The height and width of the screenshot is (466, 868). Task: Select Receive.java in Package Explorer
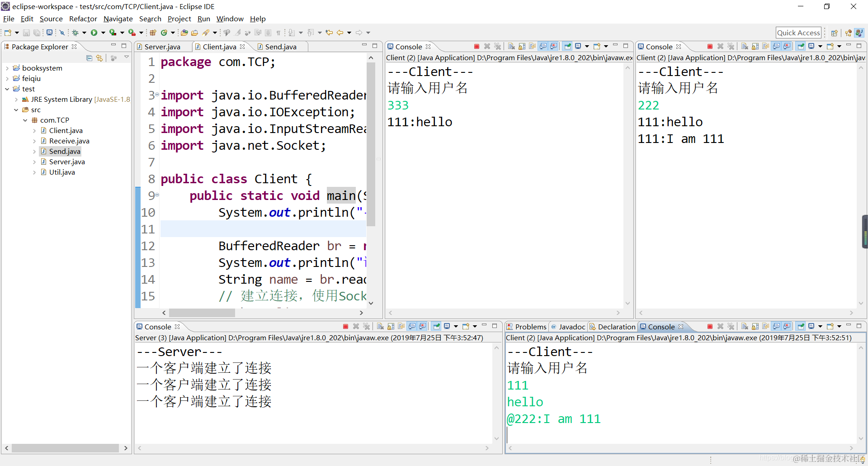click(69, 141)
